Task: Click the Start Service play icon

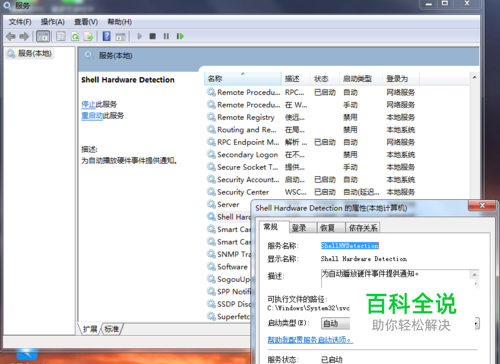Action: [x=140, y=36]
